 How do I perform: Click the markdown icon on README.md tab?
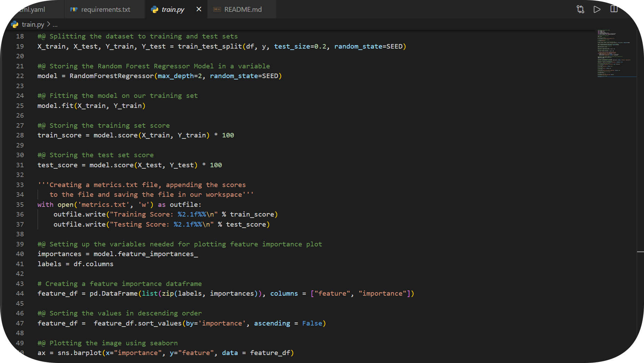tap(217, 9)
